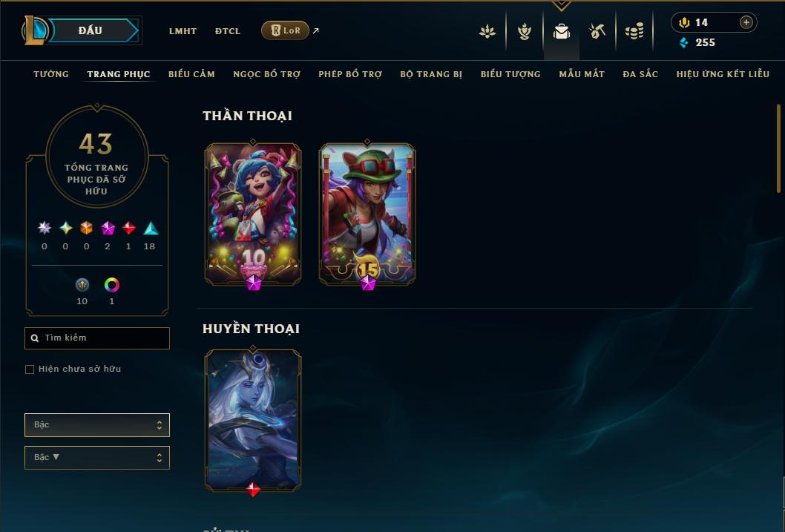This screenshot has width=785, height=532.
Task: Switch to the BIỂU CẢM tab
Action: click(191, 74)
